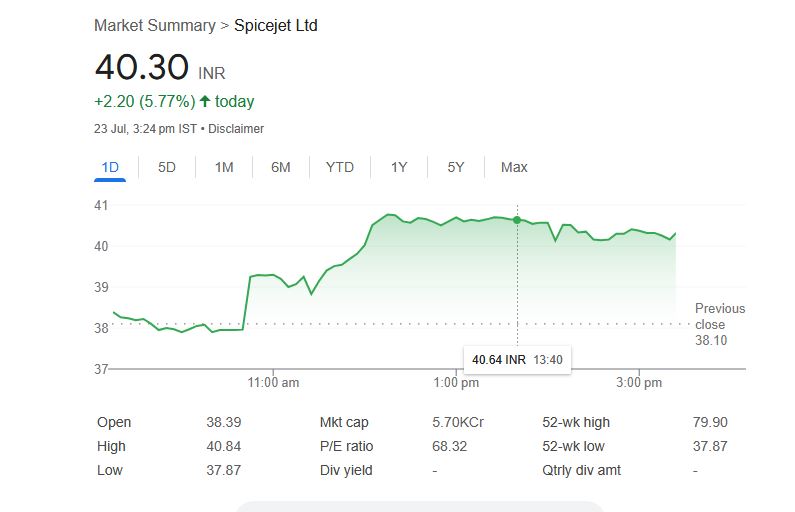Switch to the 5D chart tab

(167, 167)
